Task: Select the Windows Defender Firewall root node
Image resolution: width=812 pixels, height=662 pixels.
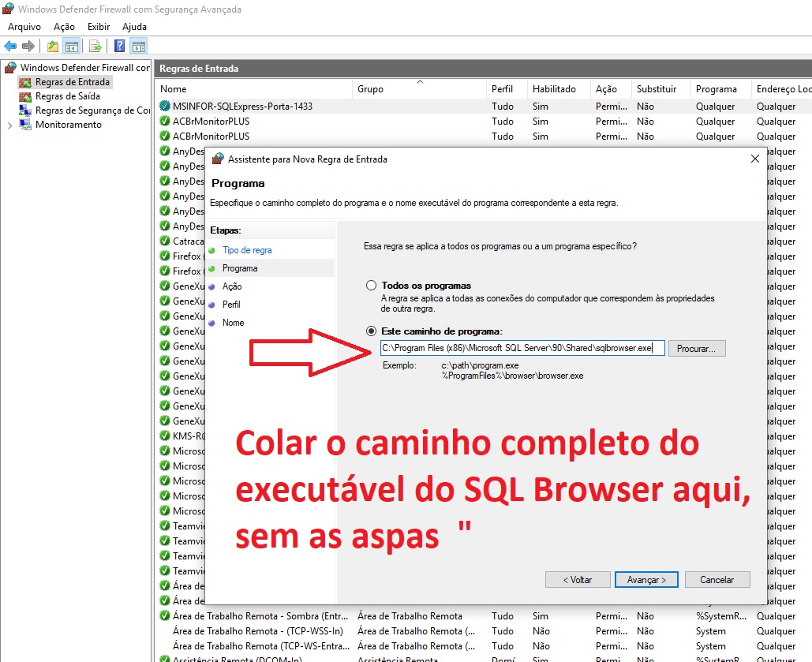Action: click(85, 67)
